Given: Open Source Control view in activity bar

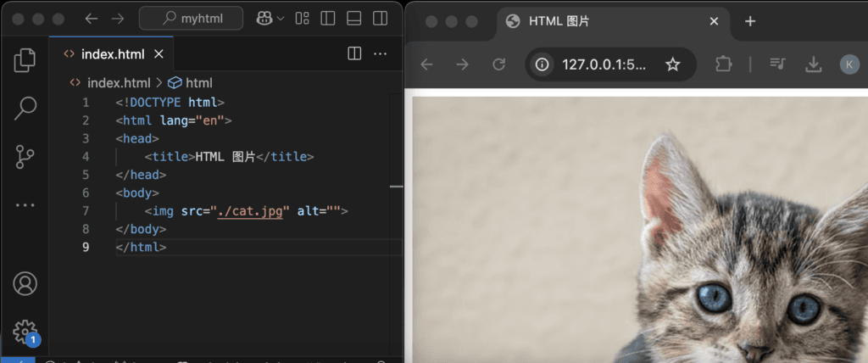Looking at the screenshot, I should point(25,157).
